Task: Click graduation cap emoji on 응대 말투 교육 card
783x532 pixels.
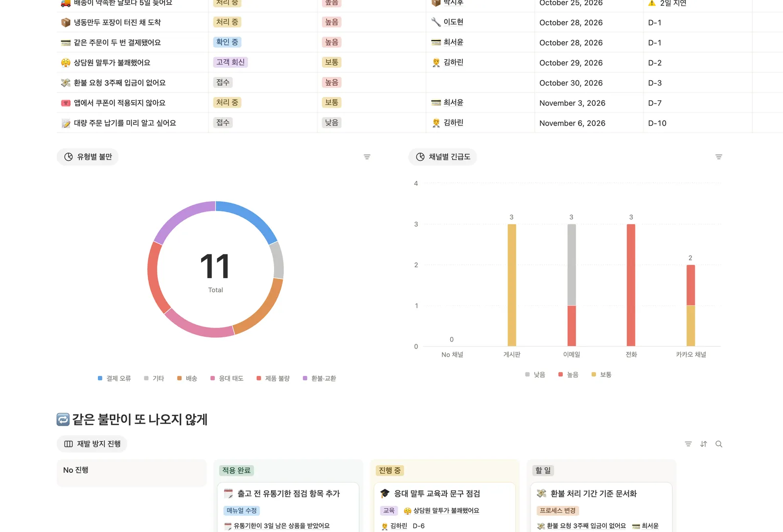Action: 385,493
